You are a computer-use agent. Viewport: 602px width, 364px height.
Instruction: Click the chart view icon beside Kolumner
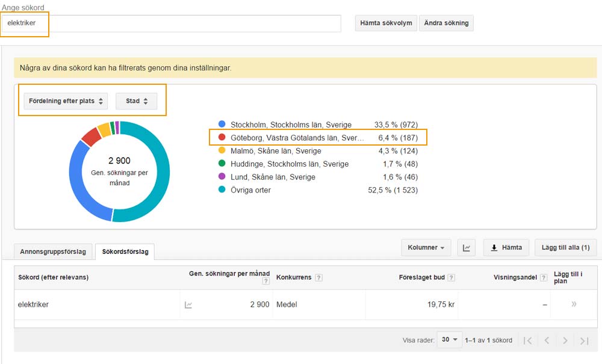[466, 247]
